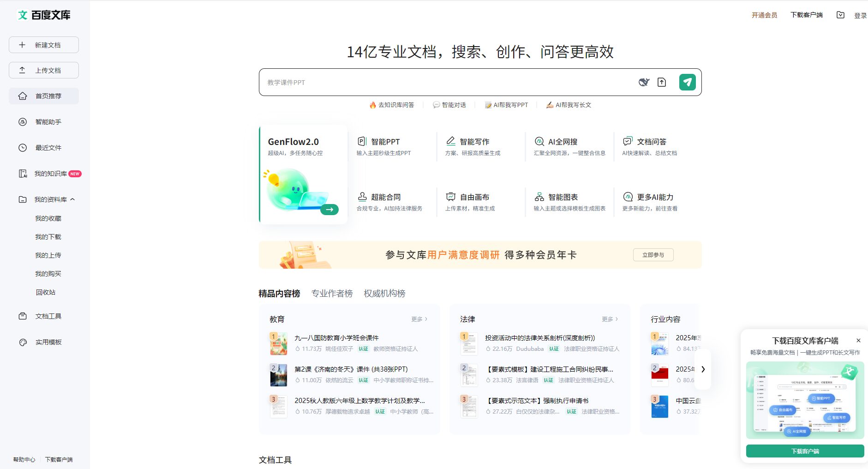Open the 超能合同 service
The image size is (868, 469).
[385, 197]
